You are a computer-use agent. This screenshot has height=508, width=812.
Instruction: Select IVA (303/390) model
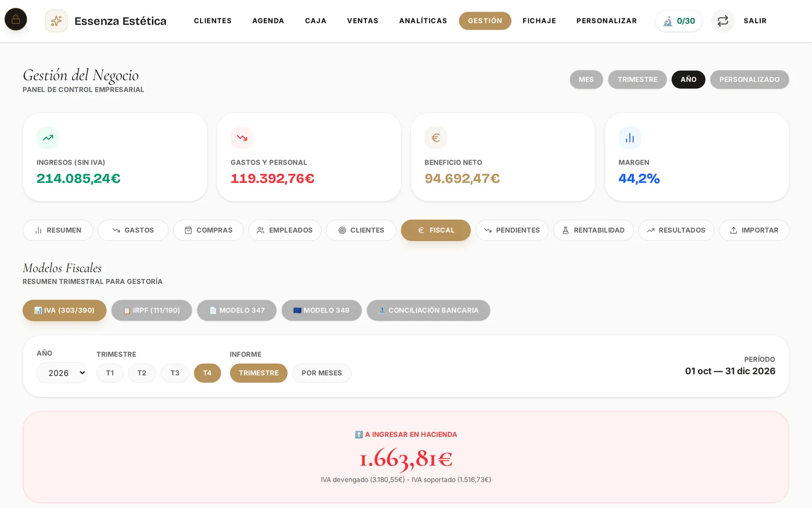tap(64, 310)
